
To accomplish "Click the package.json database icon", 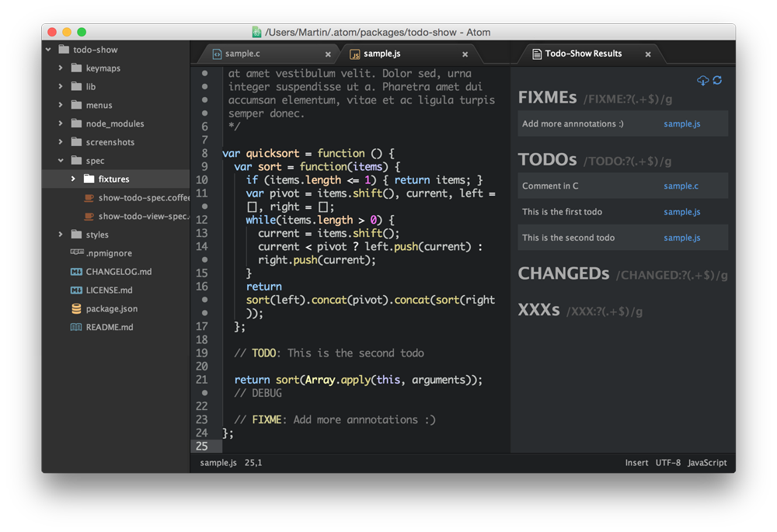I will [76, 308].
